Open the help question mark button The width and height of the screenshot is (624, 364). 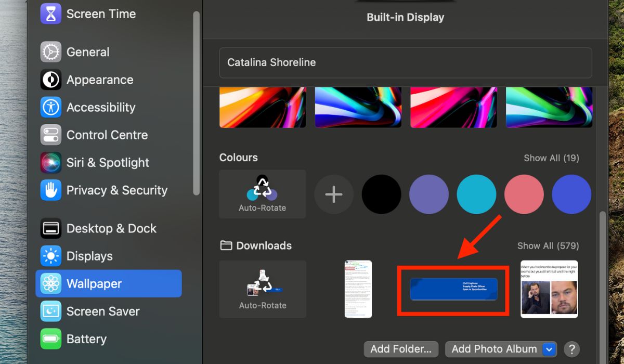point(571,349)
